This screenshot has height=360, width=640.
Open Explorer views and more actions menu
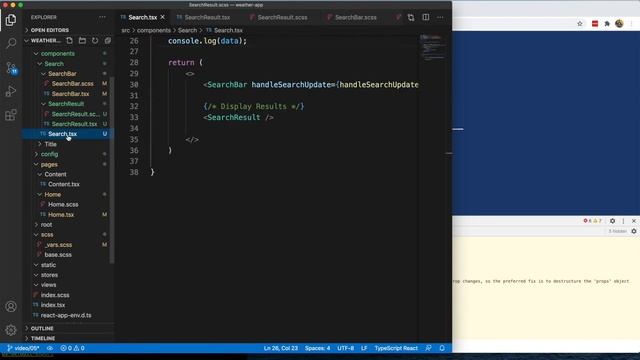pyautogui.click(x=102, y=17)
